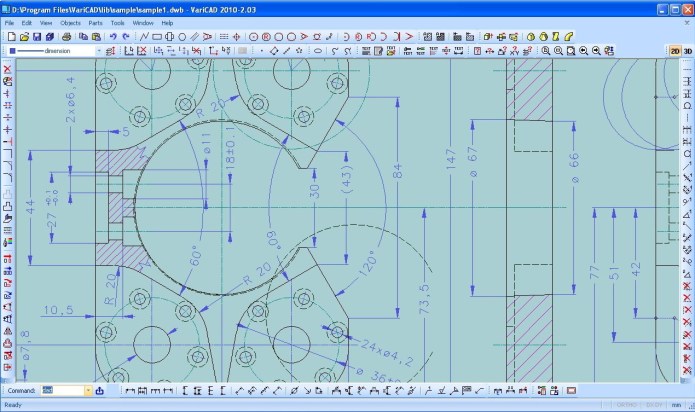This screenshot has width=695, height=412.
Task: Click the diameter dimension icon in bottom toolbar
Action: click(x=293, y=391)
